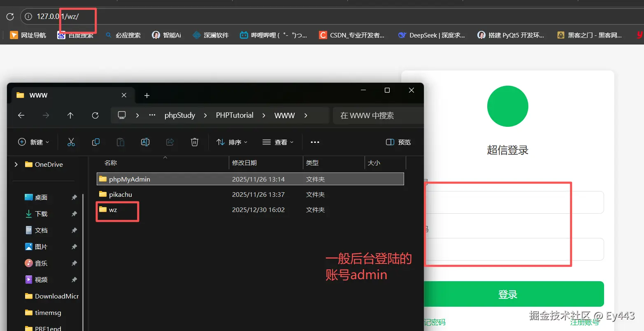Refresh the File Explorer folder view
Screen dimensions: 644x331
[x=95, y=115]
